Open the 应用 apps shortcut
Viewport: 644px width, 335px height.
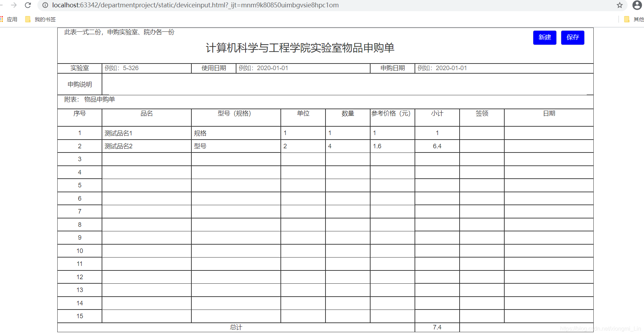(9, 19)
